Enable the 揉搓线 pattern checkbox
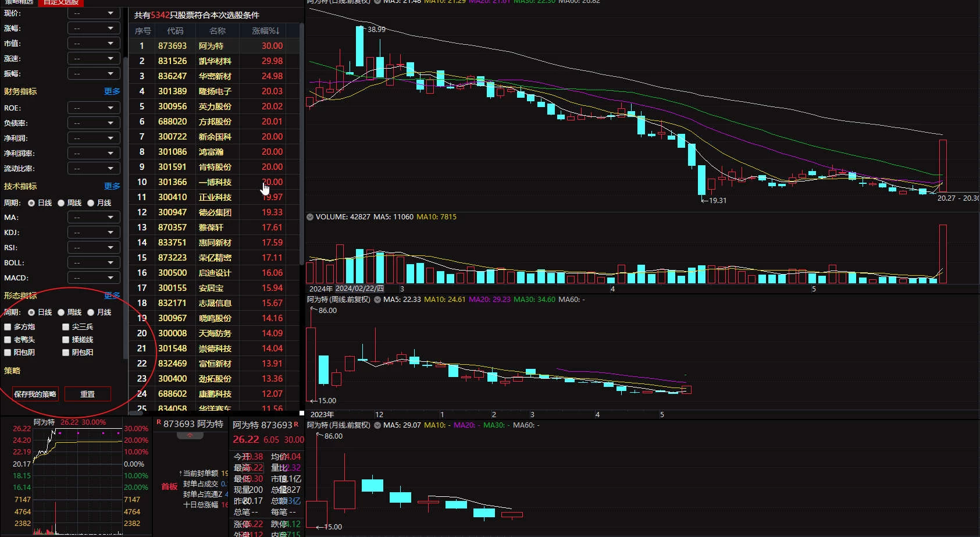This screenshot has height=537, width=980. [x=66, y=340]
